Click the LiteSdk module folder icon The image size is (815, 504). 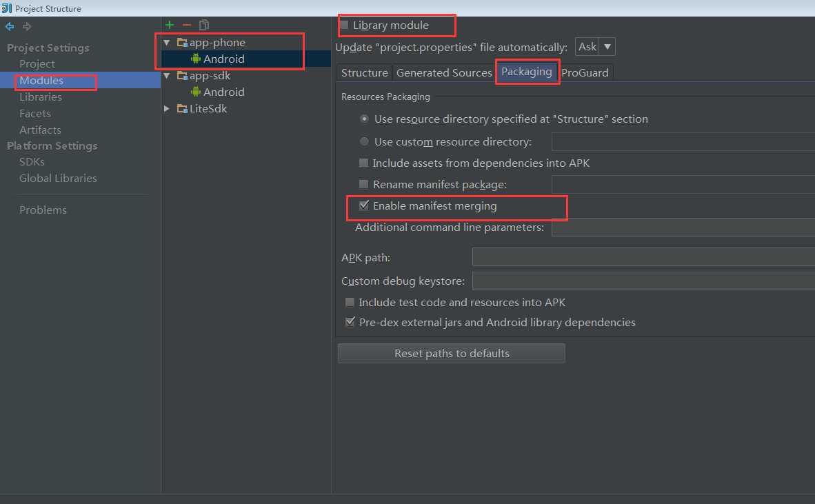[x=182, y=109]
